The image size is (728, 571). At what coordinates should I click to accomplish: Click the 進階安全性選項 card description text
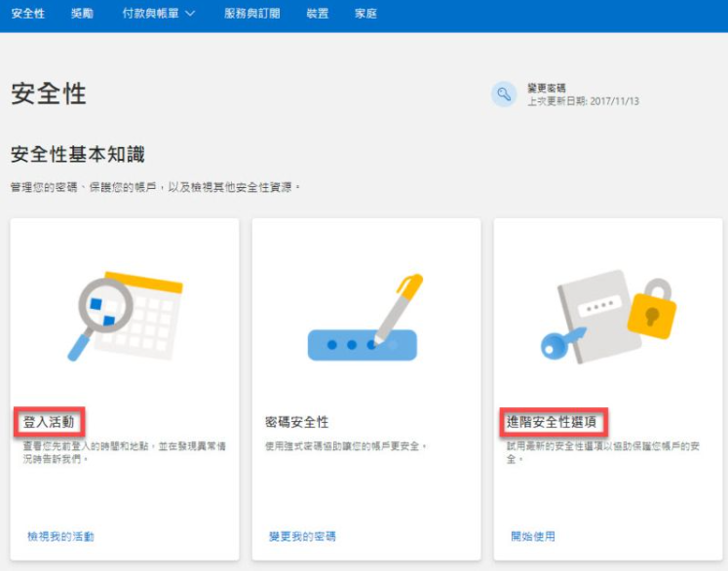coord(602,452)
